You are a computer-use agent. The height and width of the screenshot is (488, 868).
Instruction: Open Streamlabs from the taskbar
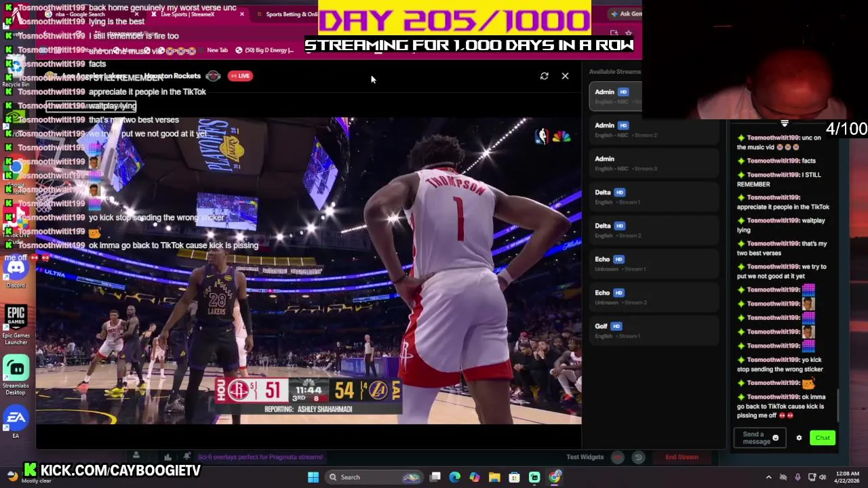(x=534, y=477)
